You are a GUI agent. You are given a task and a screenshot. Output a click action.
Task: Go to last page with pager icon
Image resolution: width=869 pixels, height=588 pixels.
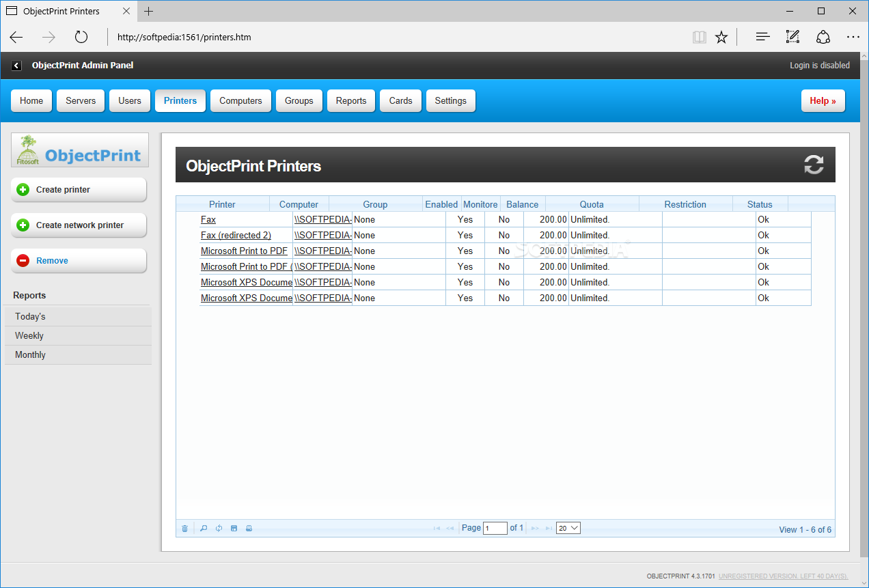pyautogui.click(x=549, y=528)
